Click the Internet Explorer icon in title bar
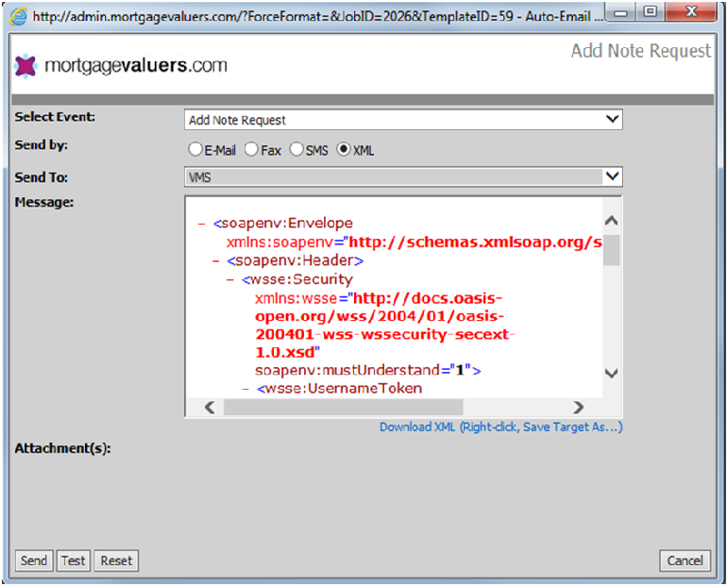Viewport: 728px width, 586px height. tap(18, 17)
